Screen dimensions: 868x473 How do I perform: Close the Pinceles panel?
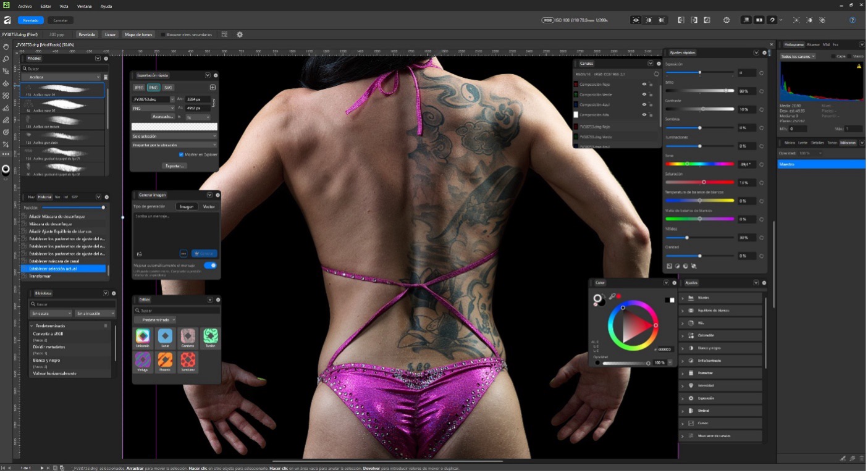click(x=106, y=59)
